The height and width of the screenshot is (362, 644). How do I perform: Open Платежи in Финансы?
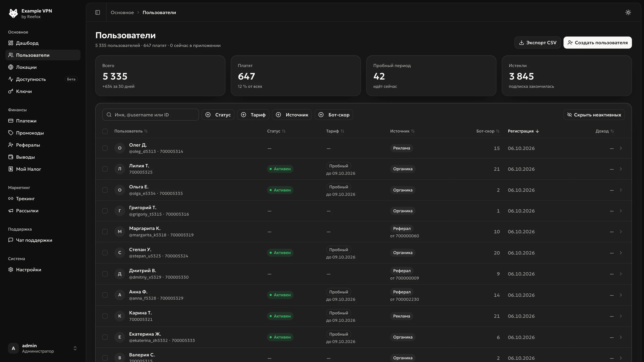pos(43,121)
